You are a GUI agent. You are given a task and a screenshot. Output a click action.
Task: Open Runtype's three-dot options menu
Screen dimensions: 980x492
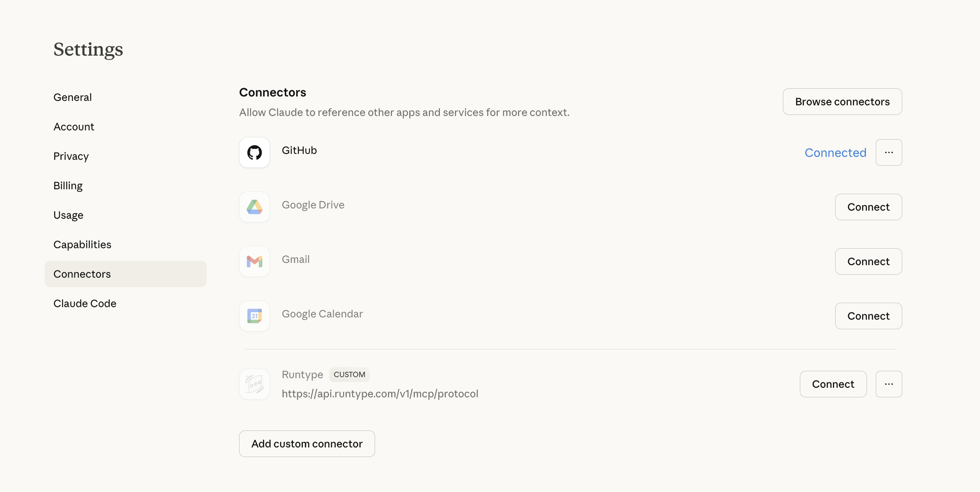(888, 384)
